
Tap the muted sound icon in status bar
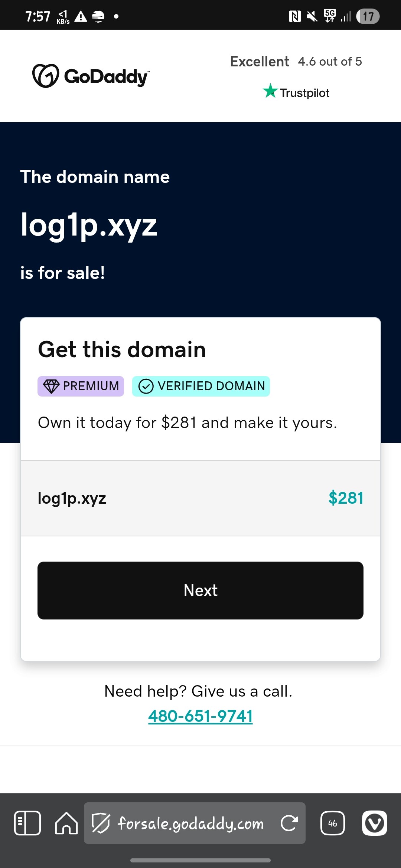click(312, 16)
